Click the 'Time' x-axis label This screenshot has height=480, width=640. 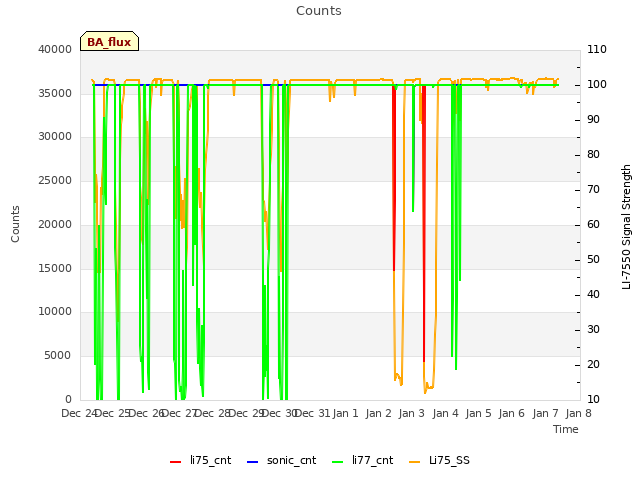pyautogui.click(x=566, y=429)
